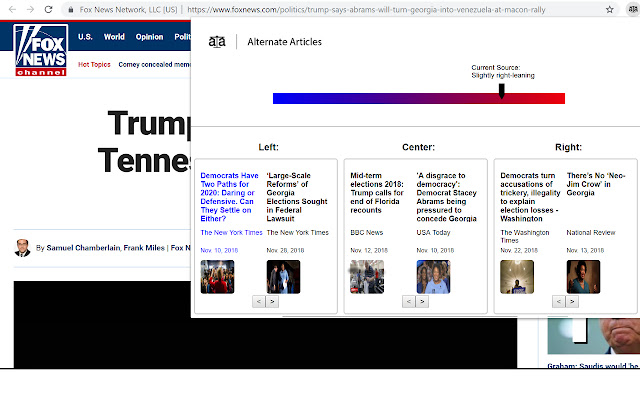Viewport: 640px width, 400px height.
Task: Click the Washington Times article thumbnail
Action: click(517, 277)
